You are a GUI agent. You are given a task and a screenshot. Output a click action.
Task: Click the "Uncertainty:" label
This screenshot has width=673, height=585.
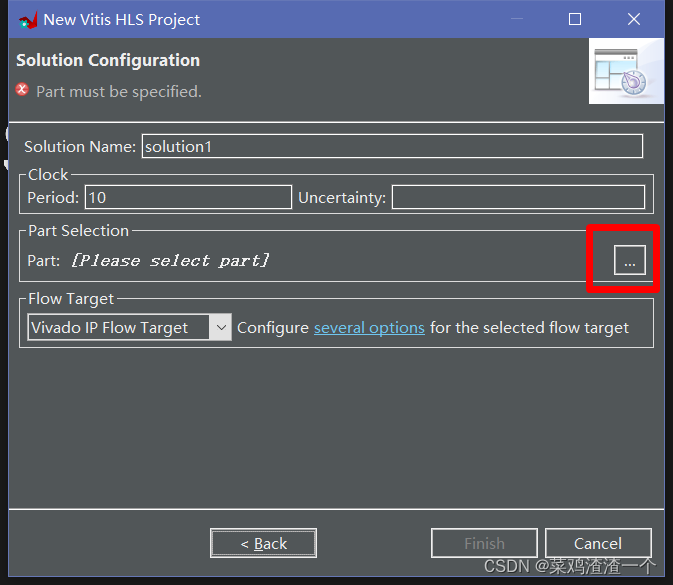[x=342, y=198]
